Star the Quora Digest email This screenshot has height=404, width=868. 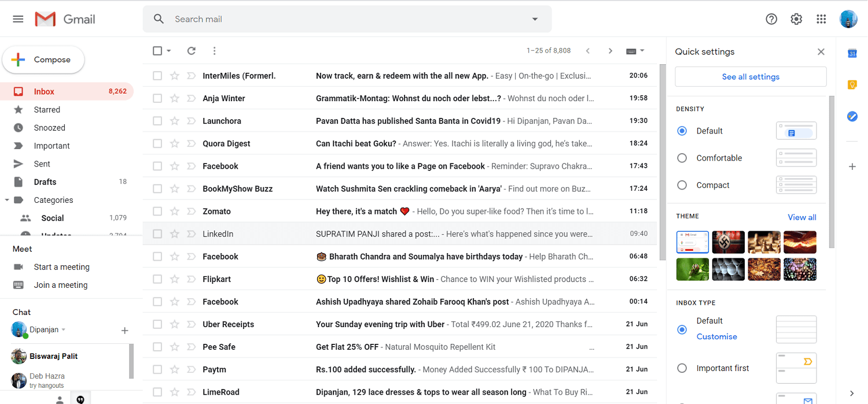(174, 144)
